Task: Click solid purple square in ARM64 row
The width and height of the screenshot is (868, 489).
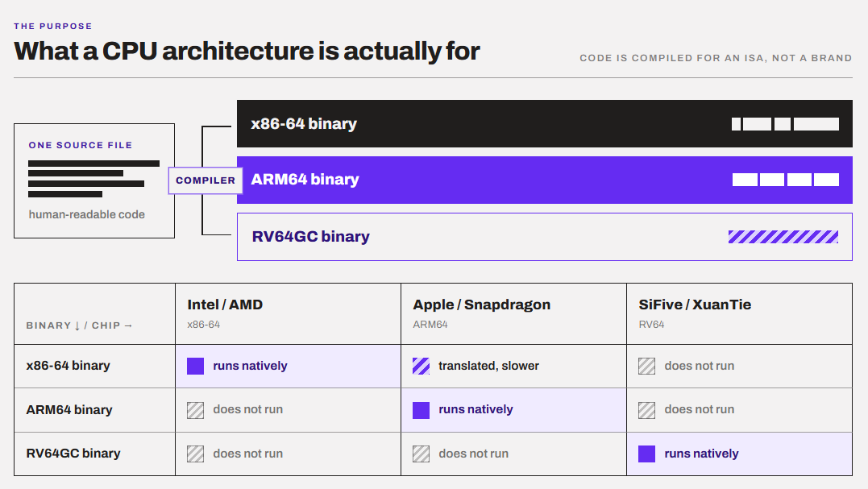Action: pos(422,410)
